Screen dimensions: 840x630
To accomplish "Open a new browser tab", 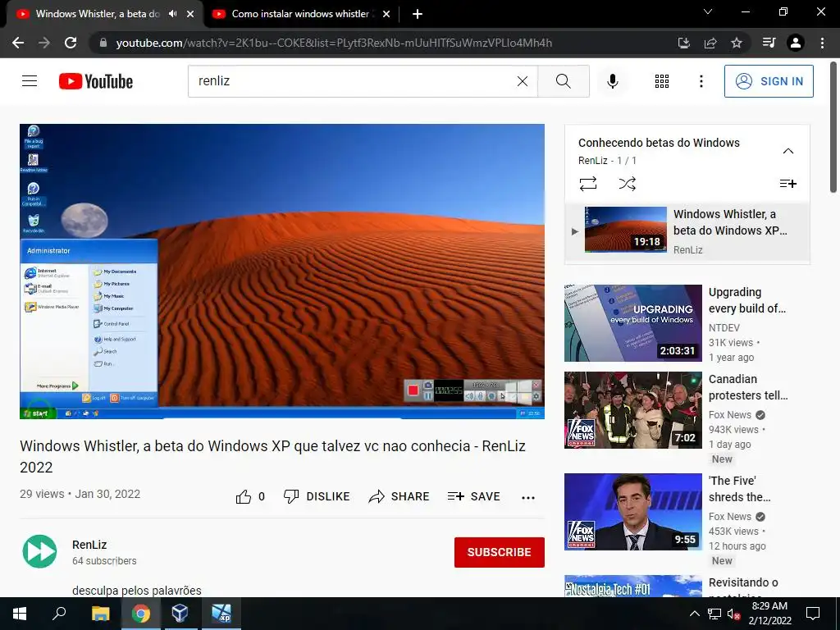I will point(418,15).
